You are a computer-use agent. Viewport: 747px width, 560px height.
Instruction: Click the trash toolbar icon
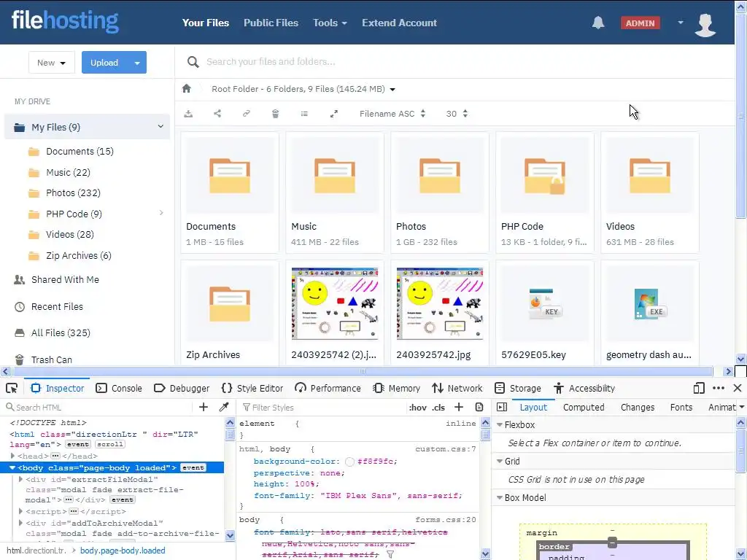pos(275,114)
